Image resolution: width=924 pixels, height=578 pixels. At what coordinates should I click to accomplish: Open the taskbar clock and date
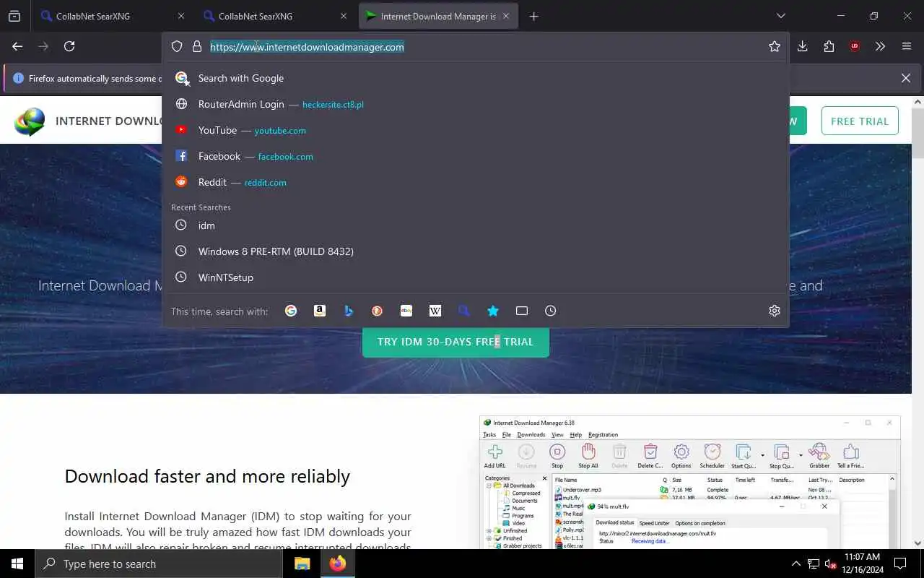(862, 564)
